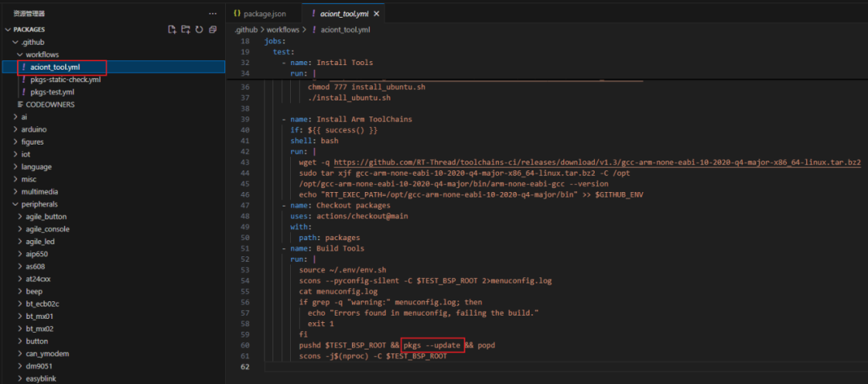The height and width of the screenshot is (384, 868).
Task: Refresh the PACKAGES explorer tree
Action: click(199, 30)
